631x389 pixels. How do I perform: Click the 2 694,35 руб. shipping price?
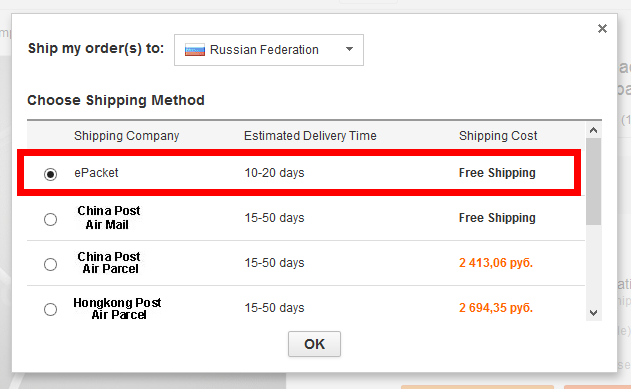tap(496, 308)
